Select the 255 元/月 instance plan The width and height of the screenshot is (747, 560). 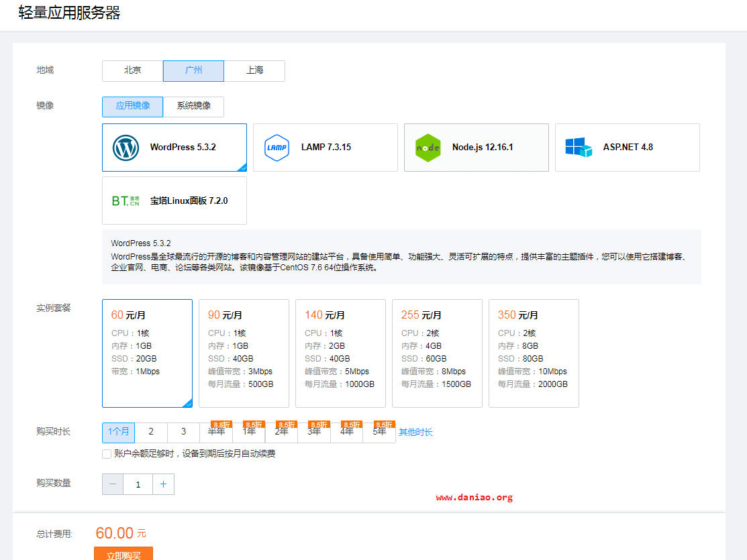point(438,353)
